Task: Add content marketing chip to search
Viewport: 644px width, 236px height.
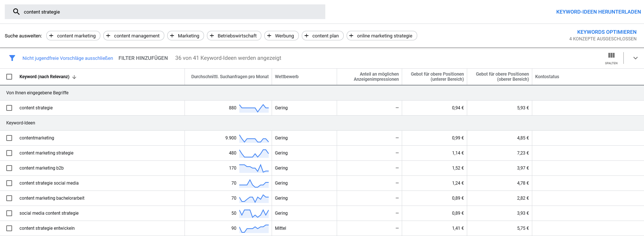Action: point(73,36)
